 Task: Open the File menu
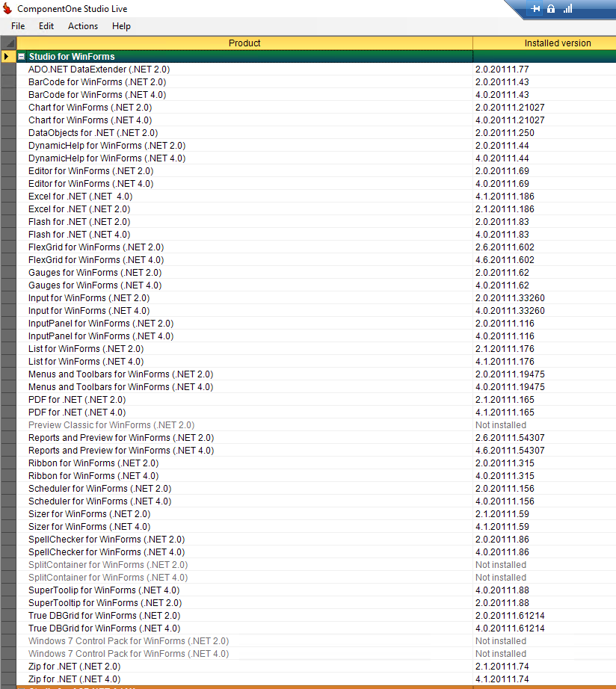pyautogui.click(x=18, y=26)
